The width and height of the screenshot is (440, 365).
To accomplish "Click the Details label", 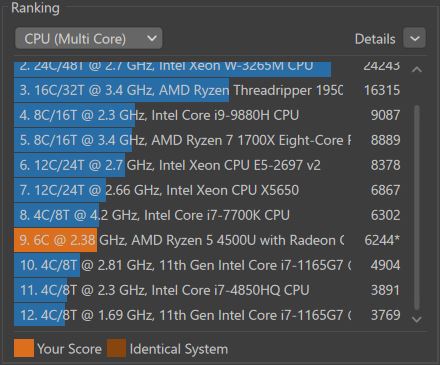I will (x=375, y=39).
